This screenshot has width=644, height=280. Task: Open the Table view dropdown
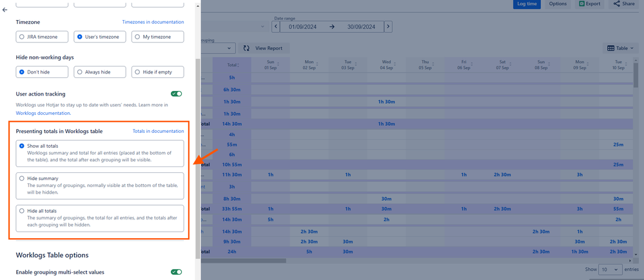coord(621,48)
